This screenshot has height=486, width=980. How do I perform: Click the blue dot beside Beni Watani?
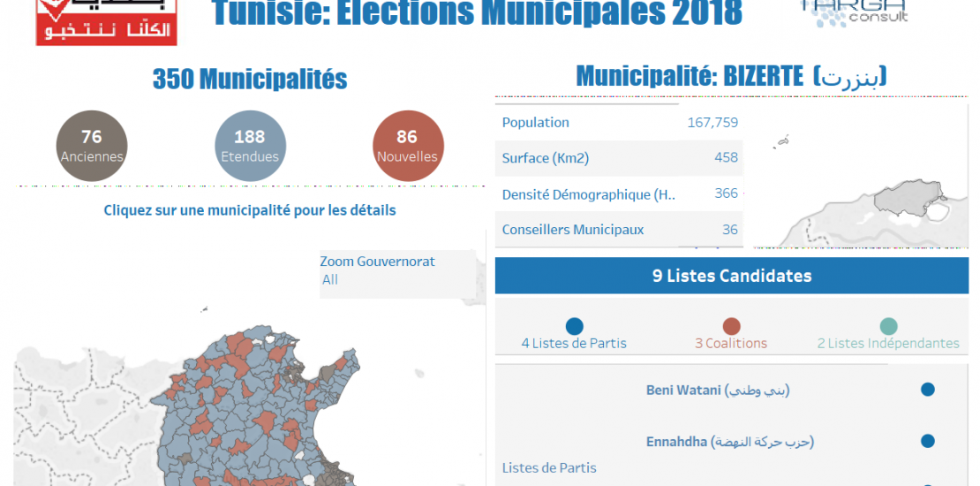tap(927, 390)
